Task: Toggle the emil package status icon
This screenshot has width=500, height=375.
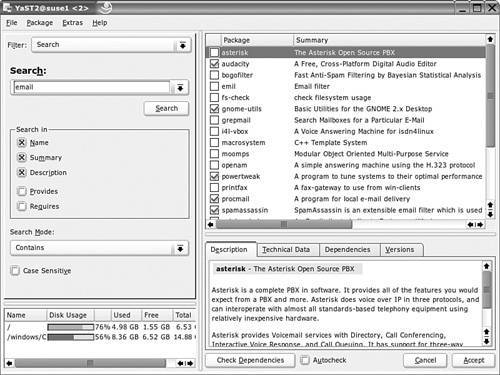Action: pyautogui.click(x=214, y=86)
